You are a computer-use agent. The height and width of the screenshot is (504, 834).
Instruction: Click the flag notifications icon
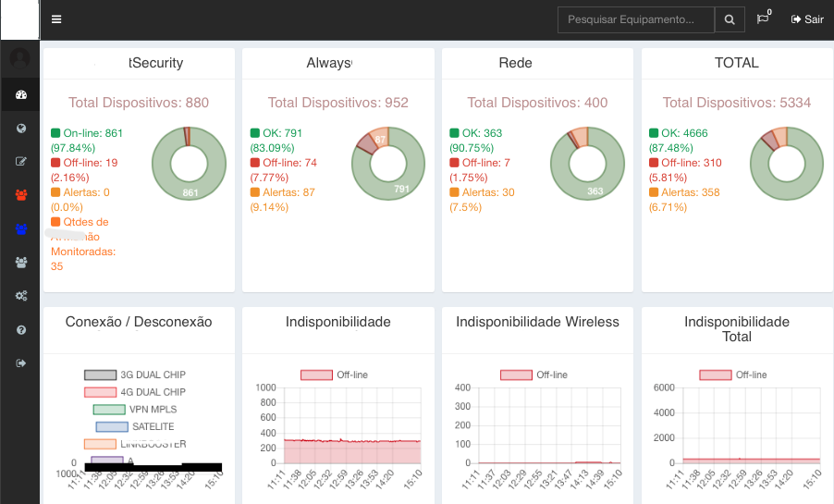click(x=763, y=19)
